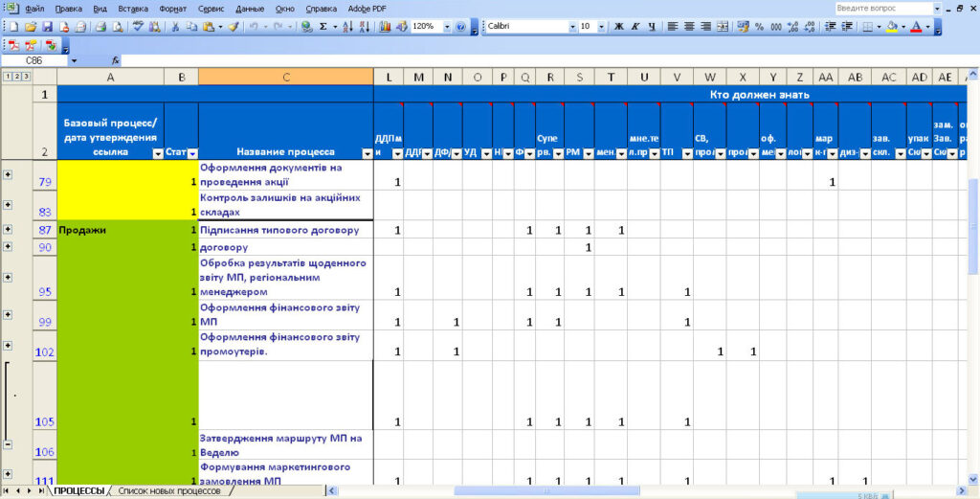Open the Формат menu
This screenshot has height=499, width=980.
click(x=172, y=9)
